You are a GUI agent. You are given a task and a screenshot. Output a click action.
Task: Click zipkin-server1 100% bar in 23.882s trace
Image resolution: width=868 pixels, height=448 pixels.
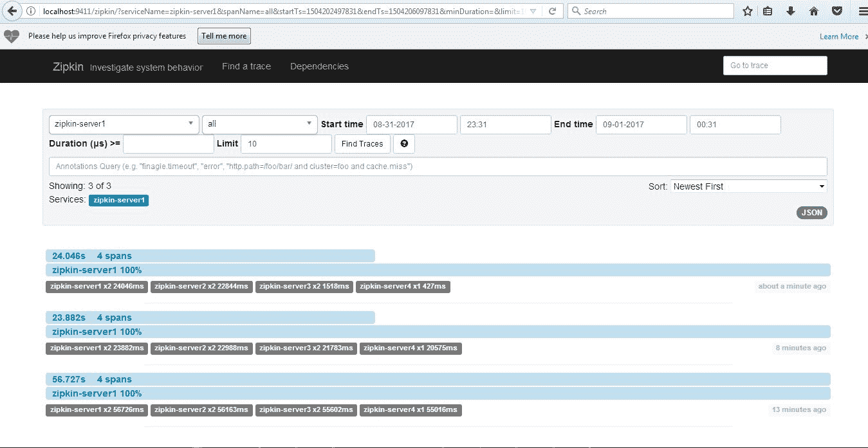[x=438, y=332]
